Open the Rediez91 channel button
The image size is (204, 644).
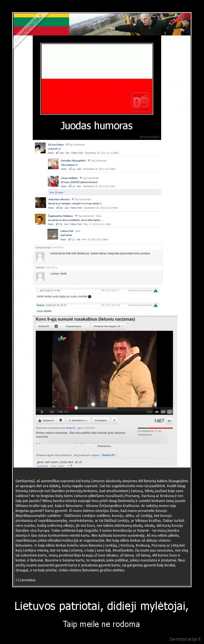[44, 326]
